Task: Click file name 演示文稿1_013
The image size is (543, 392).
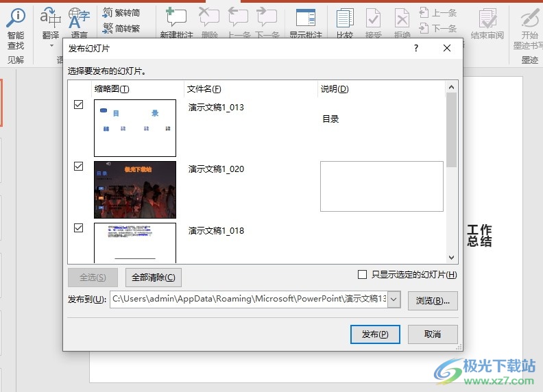Action: pos(216,108)
